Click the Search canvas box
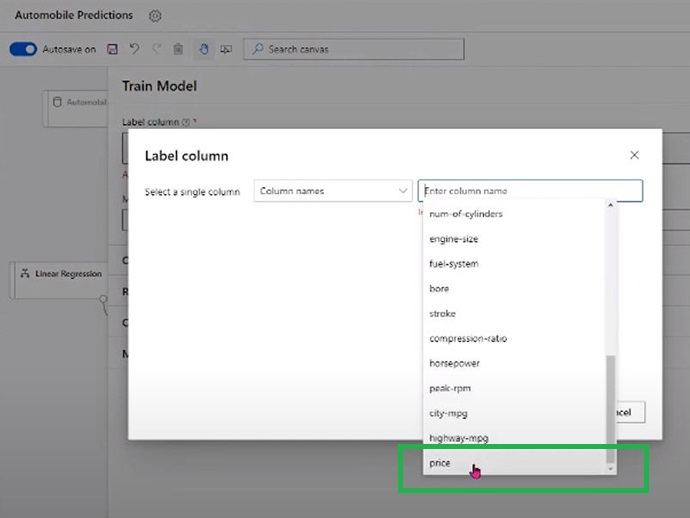Viewport: 690px width, 518px height. (x=354, y=49)
